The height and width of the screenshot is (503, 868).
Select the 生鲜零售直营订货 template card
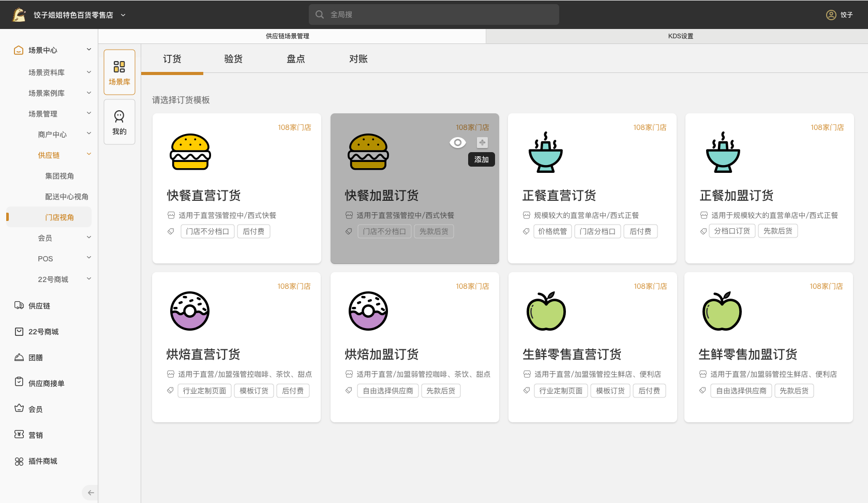pyautogui.click(x=592, y=347)
